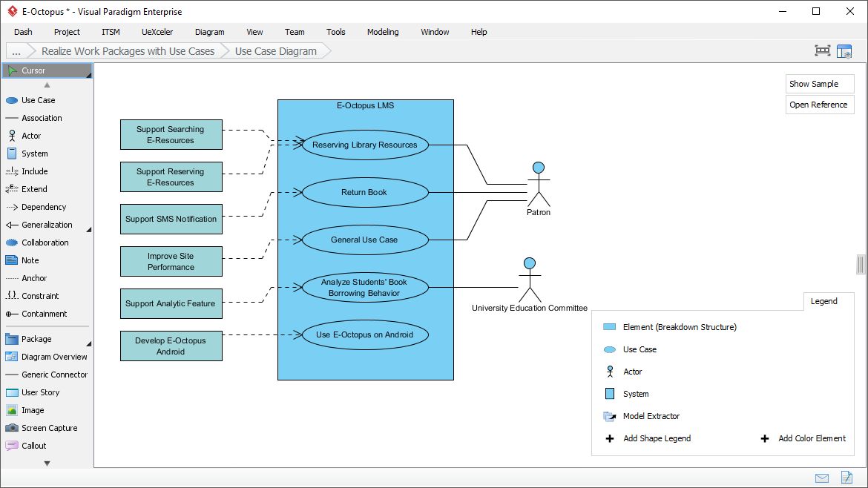
Task: Expand the breadcrumb ellipsis
Action: click(16, 51)
